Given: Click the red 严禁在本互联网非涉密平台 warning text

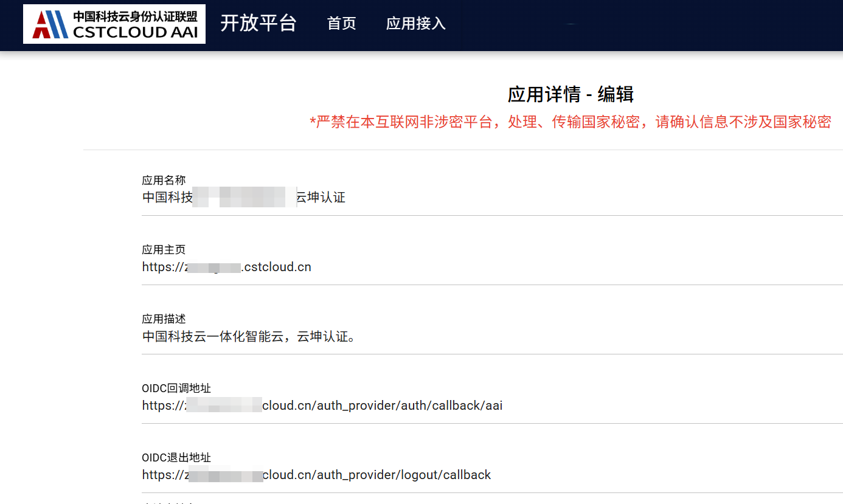Looking at the screenshot, I should [571, 122].
